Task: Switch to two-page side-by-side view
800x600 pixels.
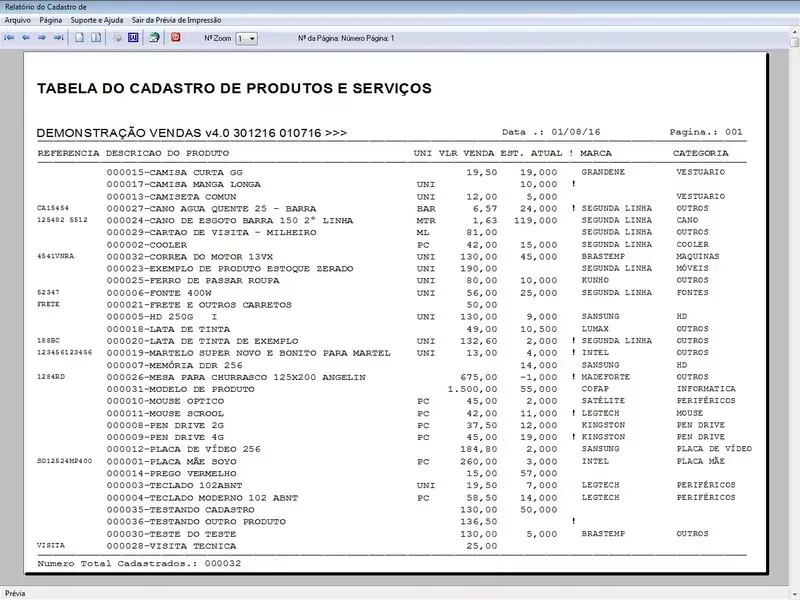Action: pyautogui.click(x=96, y=38)
